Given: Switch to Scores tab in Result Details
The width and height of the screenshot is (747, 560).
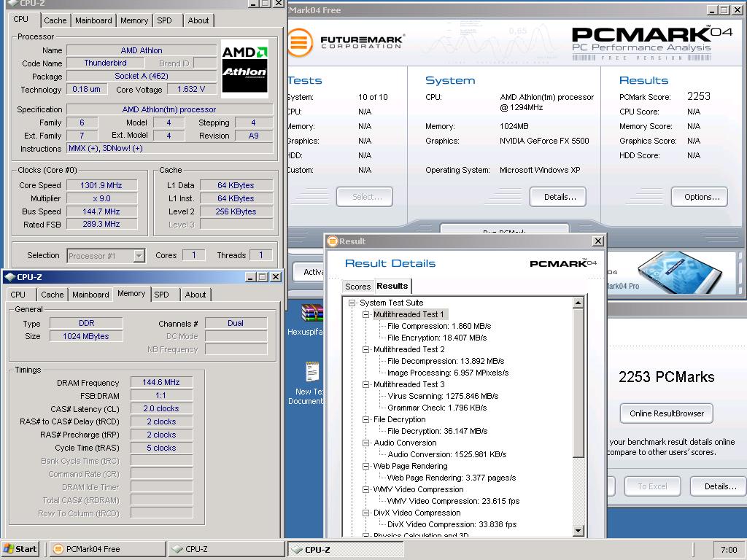Looking at the screenshot, I should pos(357,287).
